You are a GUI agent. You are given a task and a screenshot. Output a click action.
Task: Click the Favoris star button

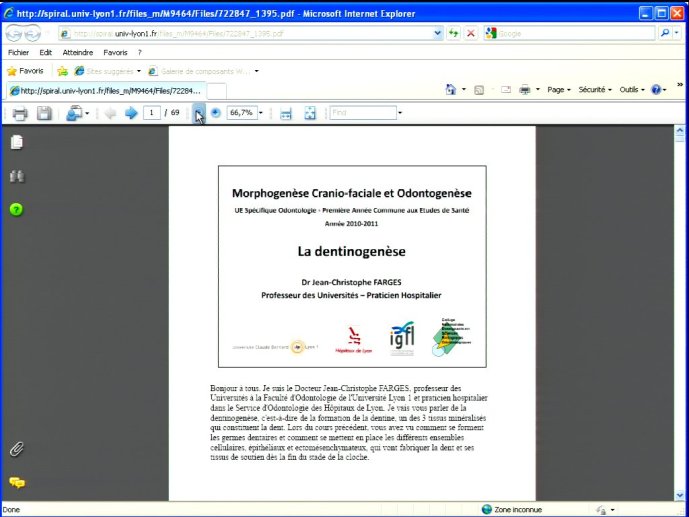click(x=25, y=71)
